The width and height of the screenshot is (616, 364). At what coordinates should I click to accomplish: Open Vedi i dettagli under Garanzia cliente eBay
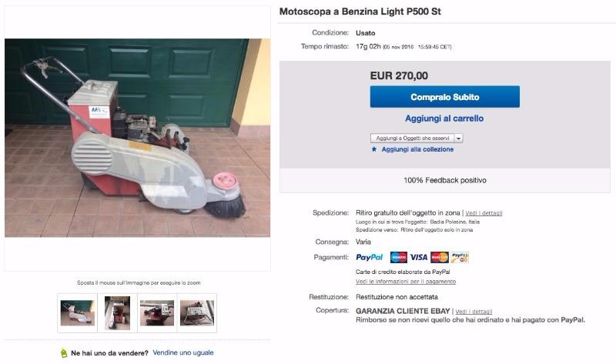(x=474, y=312)
